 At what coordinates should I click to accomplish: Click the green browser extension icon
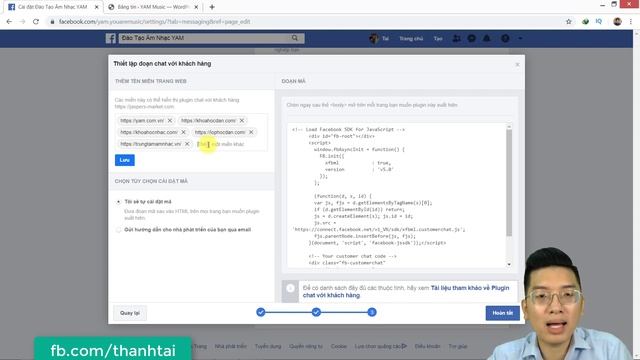(585, 22)
